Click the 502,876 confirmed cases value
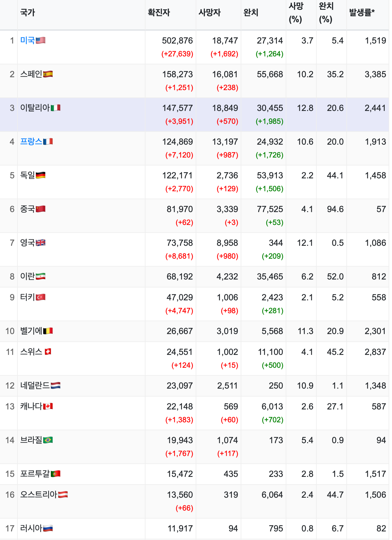This screenshot has height=540, width=392. coord(177,41)
